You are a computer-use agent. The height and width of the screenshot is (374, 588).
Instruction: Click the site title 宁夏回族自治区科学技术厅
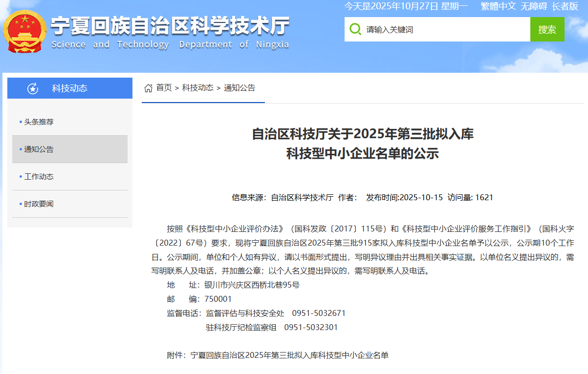point(170,26)
